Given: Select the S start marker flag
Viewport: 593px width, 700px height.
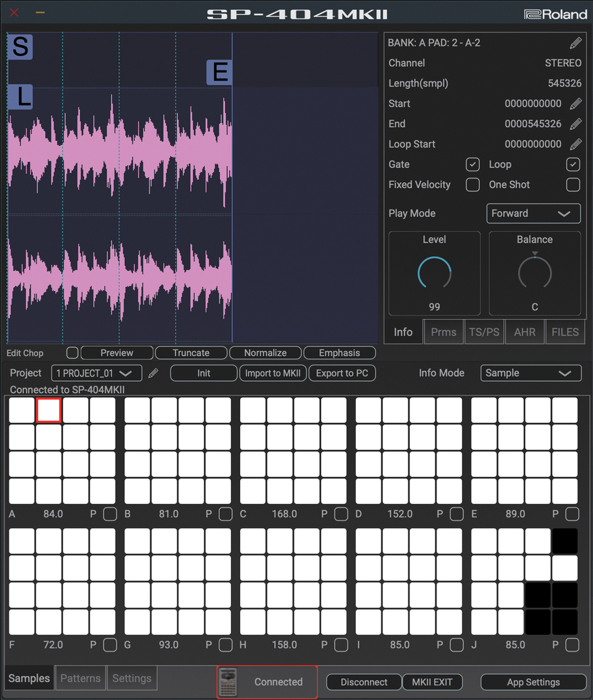Looking at the screenshot, I should pos(20,47).
